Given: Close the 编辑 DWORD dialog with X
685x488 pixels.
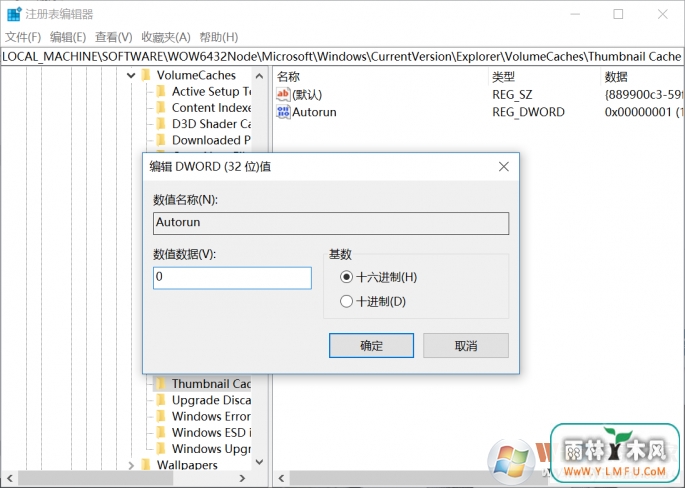Looking at the screenshot, I should point(504,166).
